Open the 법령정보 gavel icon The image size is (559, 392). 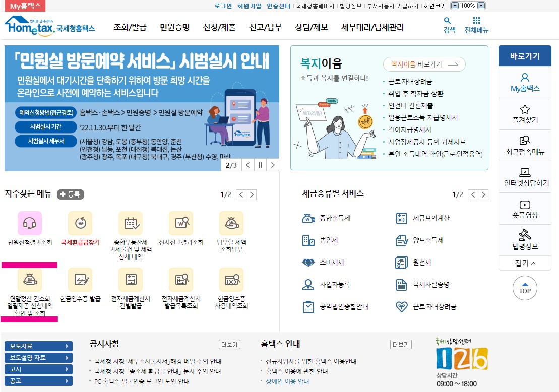tap(525, 234)
